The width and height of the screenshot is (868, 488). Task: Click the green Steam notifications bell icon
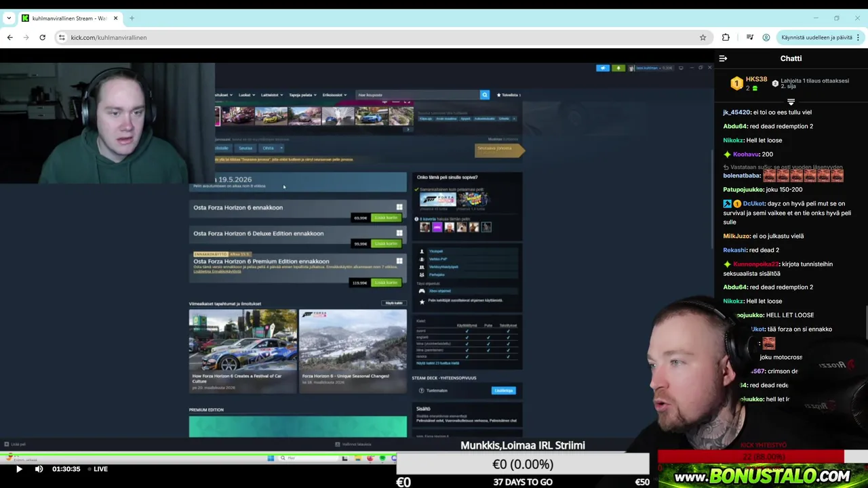[x=618, y=68]
